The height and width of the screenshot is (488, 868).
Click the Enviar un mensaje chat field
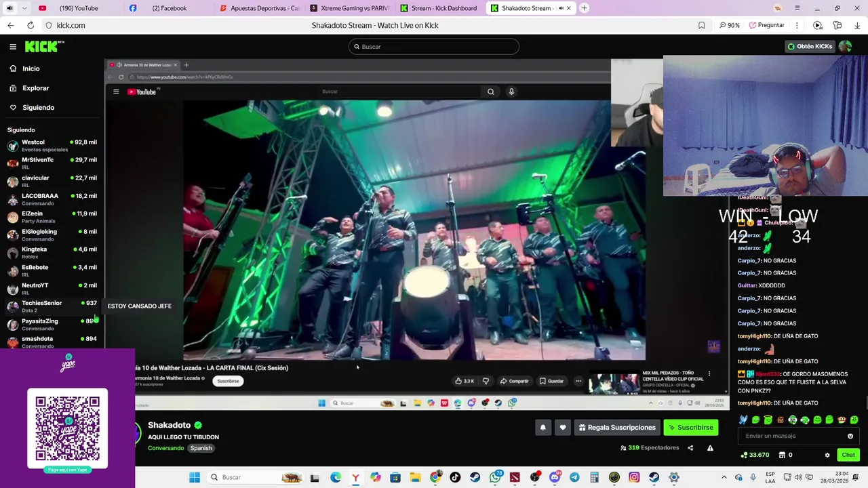click(793, 436)
